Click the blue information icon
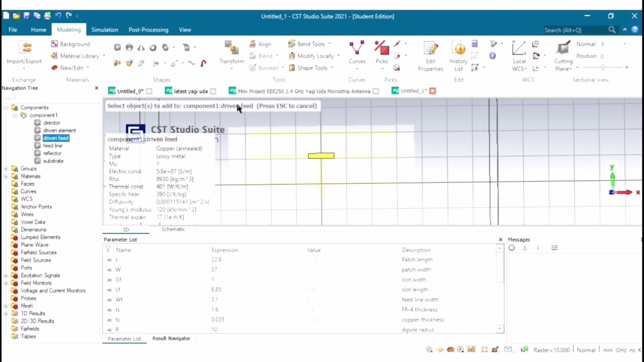 tap(493, 56)
